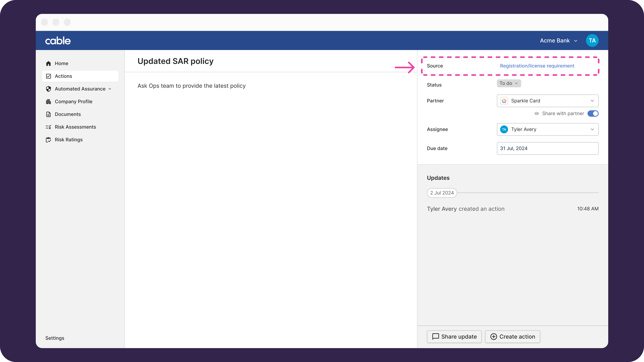This screenshot has width=644, height=362.
Task: Click the Actions checkmark icon
Action: coord(48,76)
